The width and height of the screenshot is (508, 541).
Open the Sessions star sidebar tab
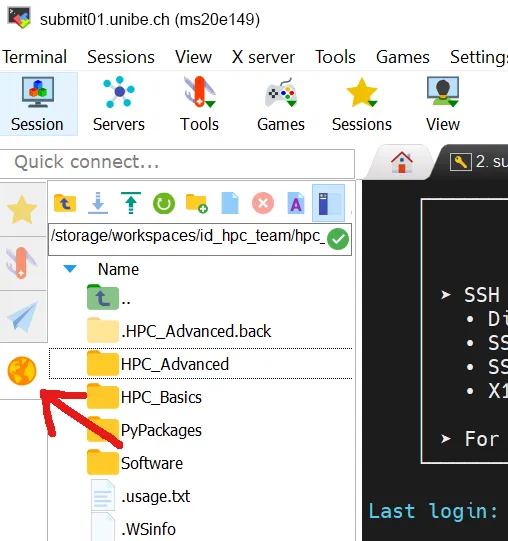click(x=22, y=209)
